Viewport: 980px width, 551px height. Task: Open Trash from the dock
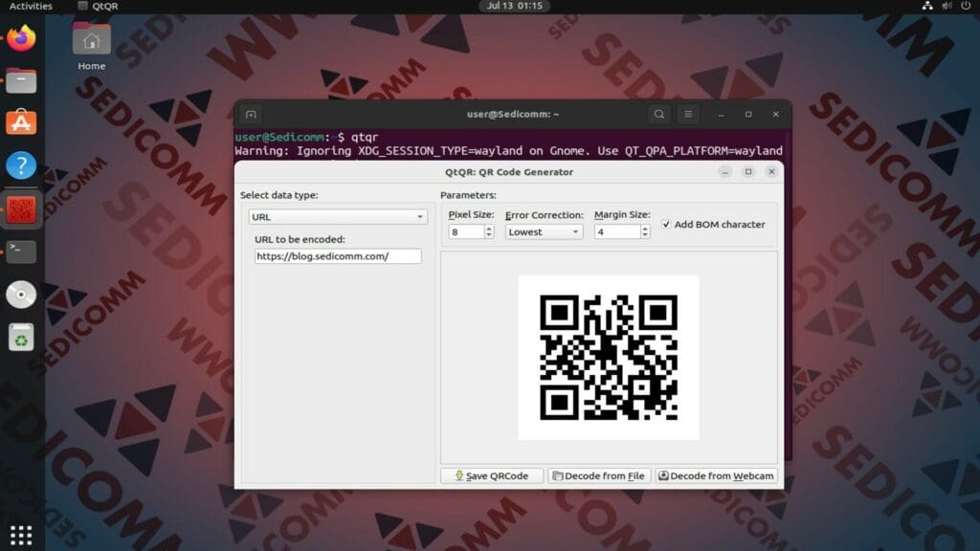tap(21, 338)
